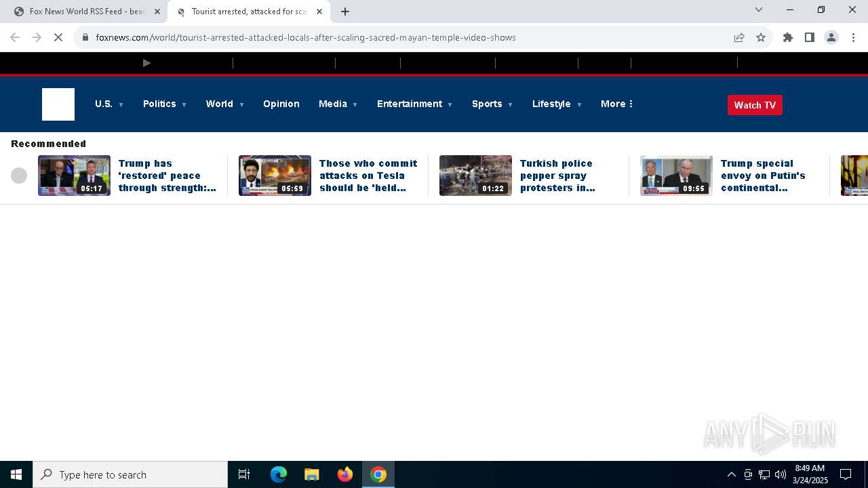
Task: Open the Turkish police pepper spray protesters link
Action: pyautogui.click(x=557, y=176)
